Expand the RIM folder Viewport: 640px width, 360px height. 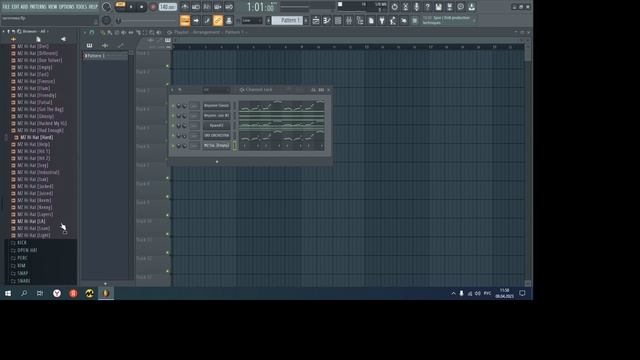(x=21, y=266)
